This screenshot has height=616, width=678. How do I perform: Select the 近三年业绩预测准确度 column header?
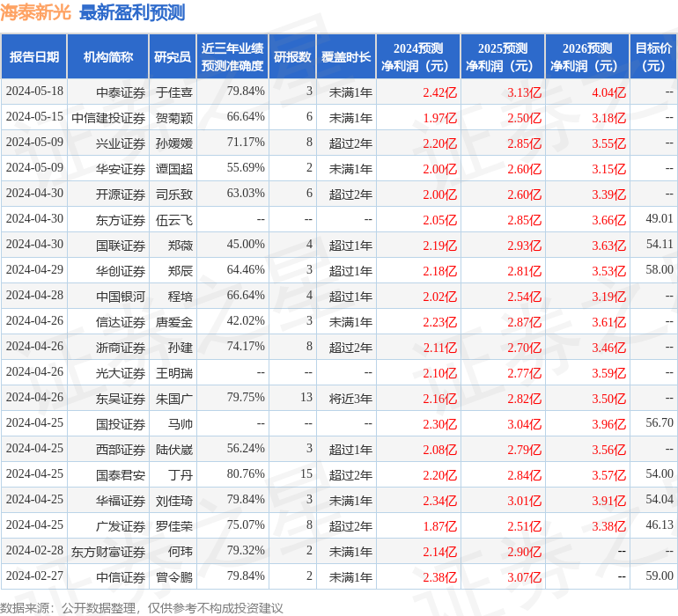point(232,56)
